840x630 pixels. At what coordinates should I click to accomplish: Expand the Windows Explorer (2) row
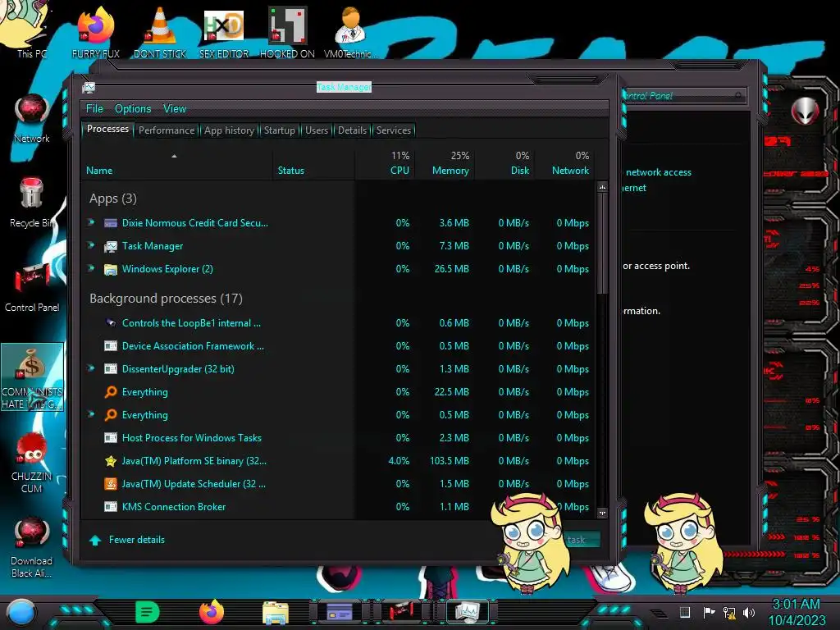click(91, 268)
